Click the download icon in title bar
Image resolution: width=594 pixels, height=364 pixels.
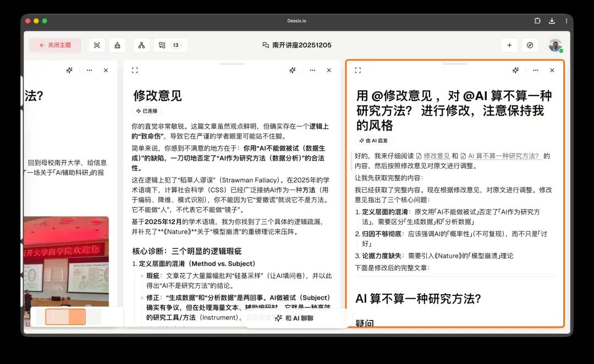[552, 21]
